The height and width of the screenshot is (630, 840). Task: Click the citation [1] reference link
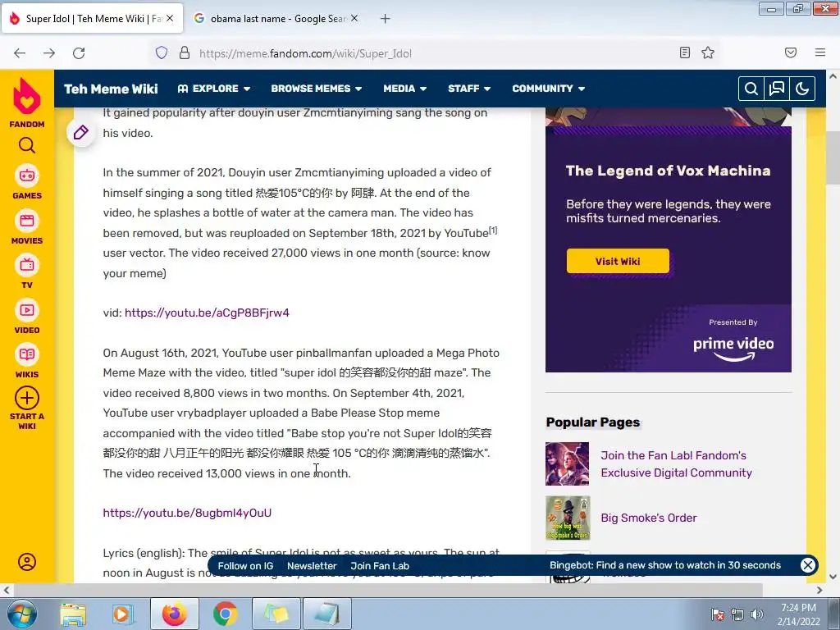pos(493,230)
